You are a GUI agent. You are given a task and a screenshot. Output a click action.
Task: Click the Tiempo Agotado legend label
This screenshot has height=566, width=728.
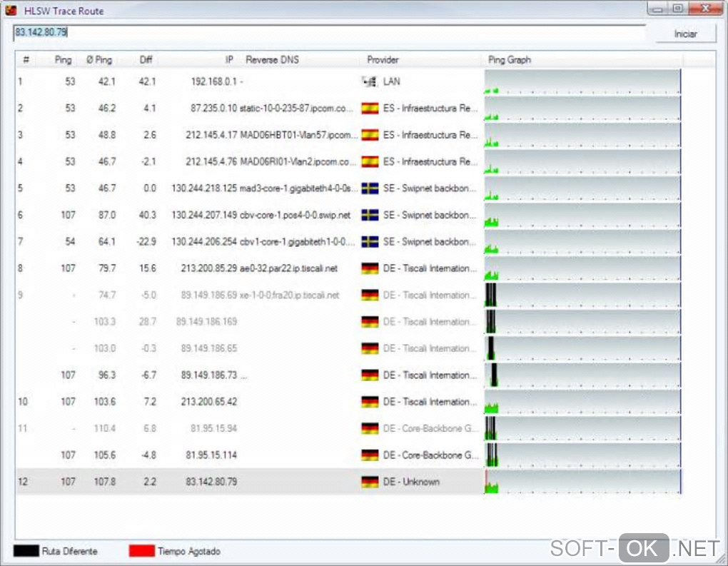189,551
